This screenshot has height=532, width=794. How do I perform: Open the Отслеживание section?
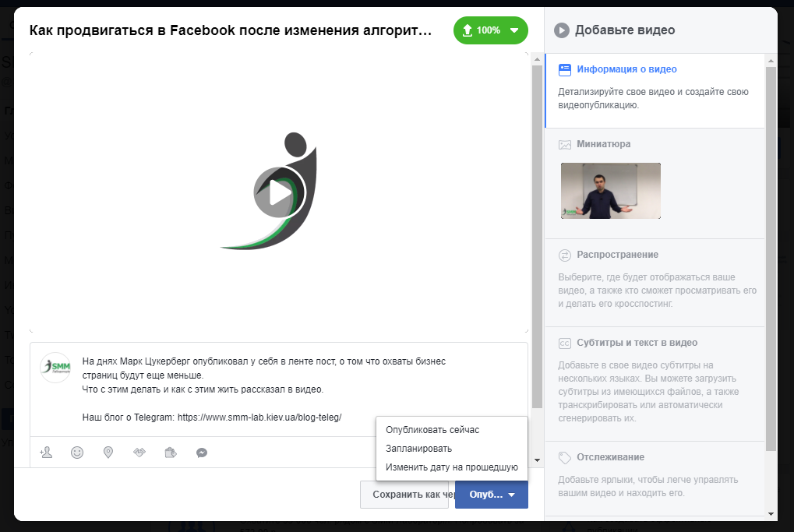[655, 478]
